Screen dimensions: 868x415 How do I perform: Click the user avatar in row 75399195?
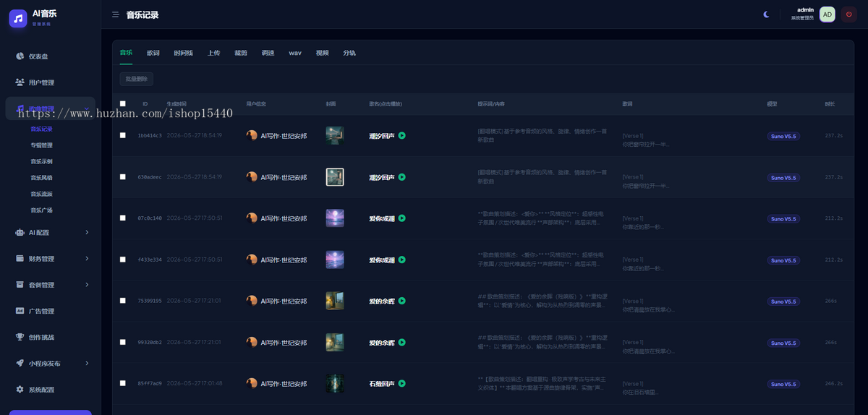pos(252,301)
